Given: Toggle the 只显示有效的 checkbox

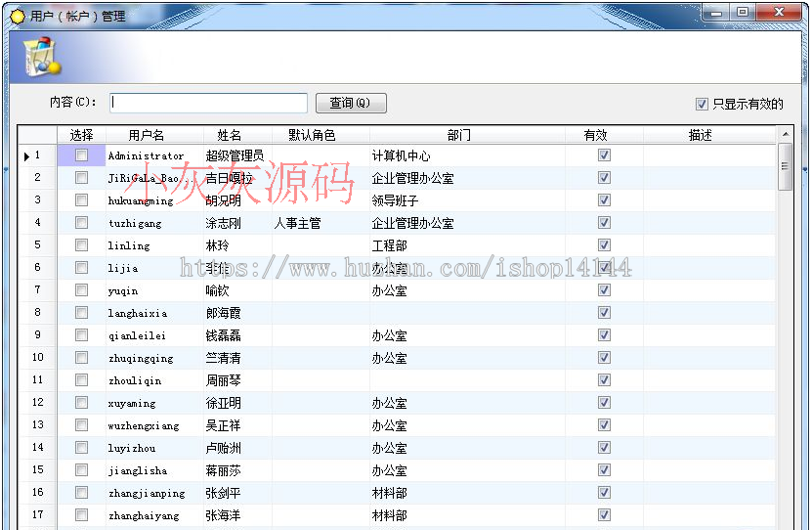Looking at the screenshot, I should point(702,104).
